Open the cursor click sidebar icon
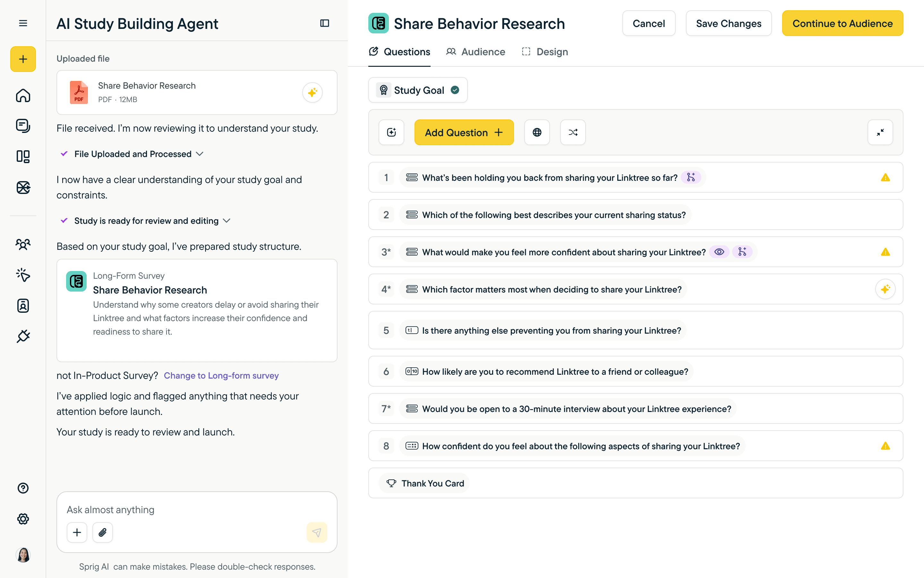The image size is (924, 578). pyautogui.click(x=23, y=275)
